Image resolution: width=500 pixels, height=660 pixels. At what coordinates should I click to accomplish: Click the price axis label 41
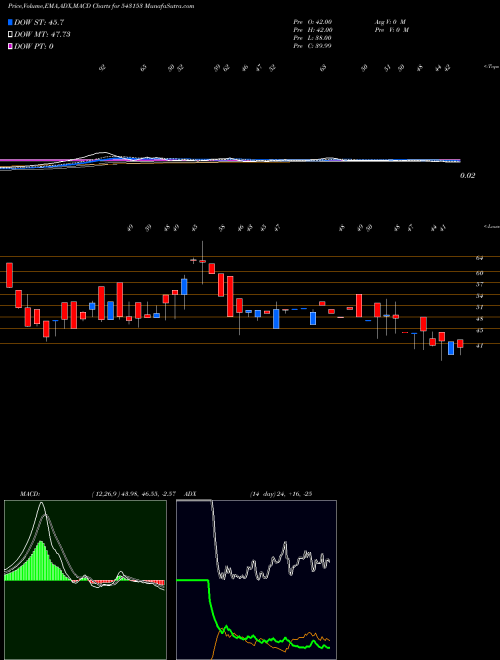tap(479, 346)
